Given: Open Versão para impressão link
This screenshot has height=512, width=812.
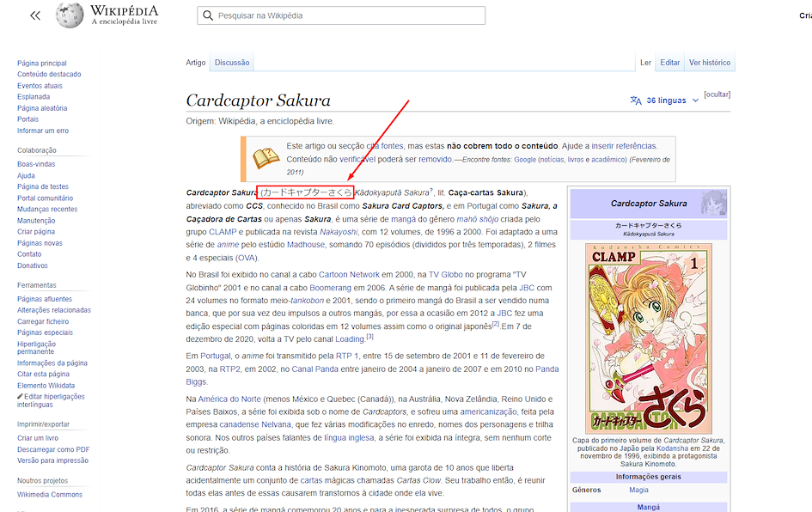Looking at the screenshot, I should (52, 460).
